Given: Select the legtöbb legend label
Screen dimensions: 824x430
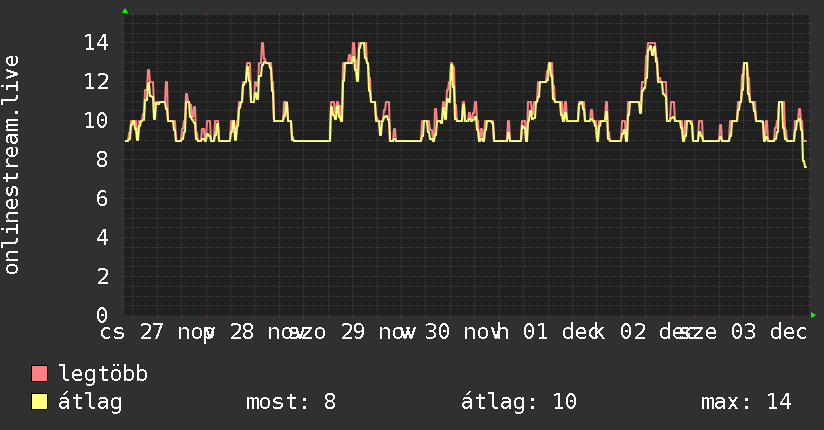Looking at the screenshot, I should [x=103, y=374].
